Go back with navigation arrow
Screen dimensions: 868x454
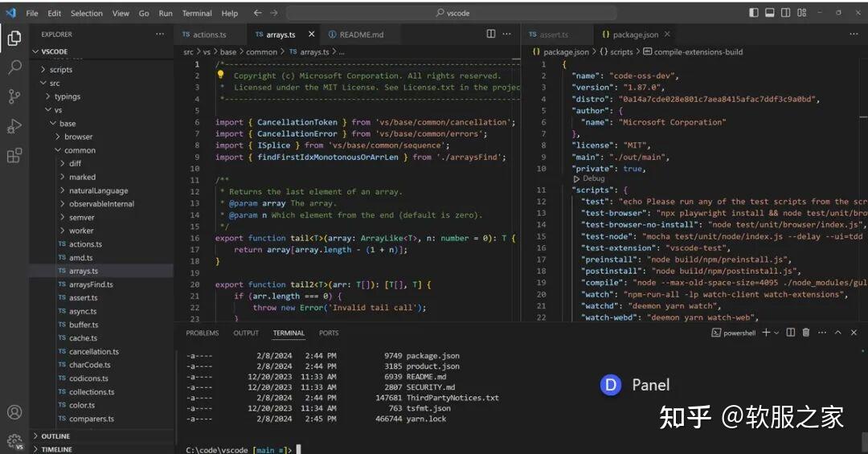point(257,13)
